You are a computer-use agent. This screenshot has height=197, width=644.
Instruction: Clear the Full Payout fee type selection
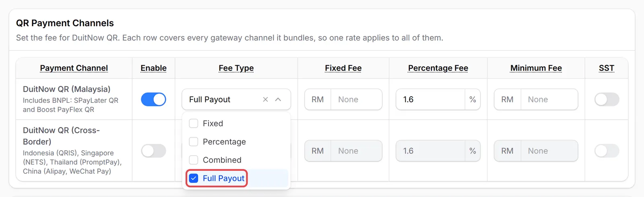click(265, 100)
